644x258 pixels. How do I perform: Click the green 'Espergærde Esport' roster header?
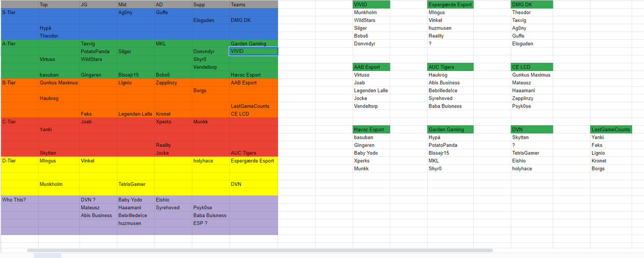[x=450, y=4]
